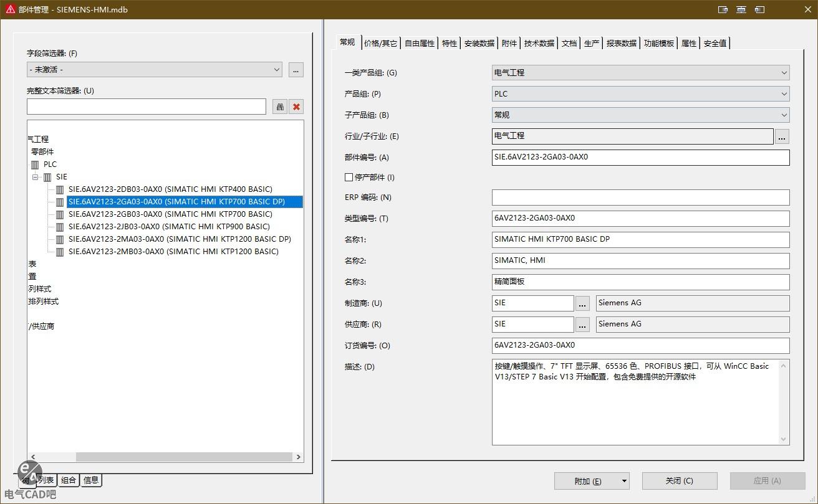Open the 一类产品组 dropdown
The width and height of the screenshot is (818, 504).
(784, 73)
